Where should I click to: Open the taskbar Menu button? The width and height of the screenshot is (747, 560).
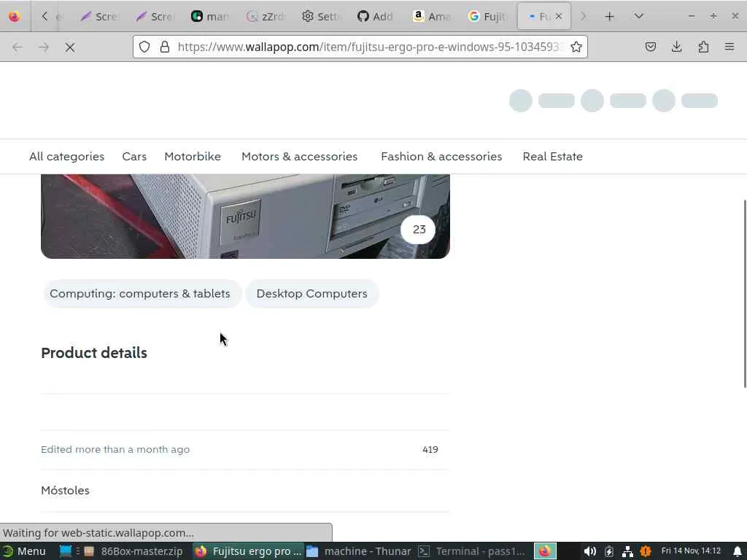[x=24, y=551]
